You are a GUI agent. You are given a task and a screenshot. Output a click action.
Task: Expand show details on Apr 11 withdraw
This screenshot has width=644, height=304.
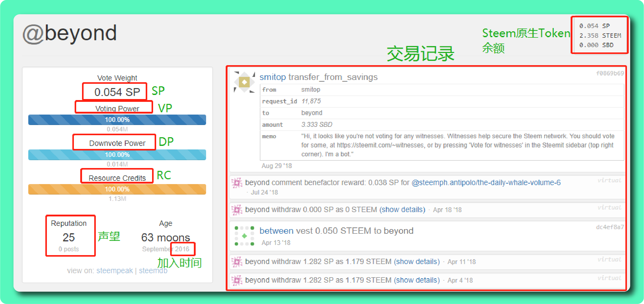[417, 261]
